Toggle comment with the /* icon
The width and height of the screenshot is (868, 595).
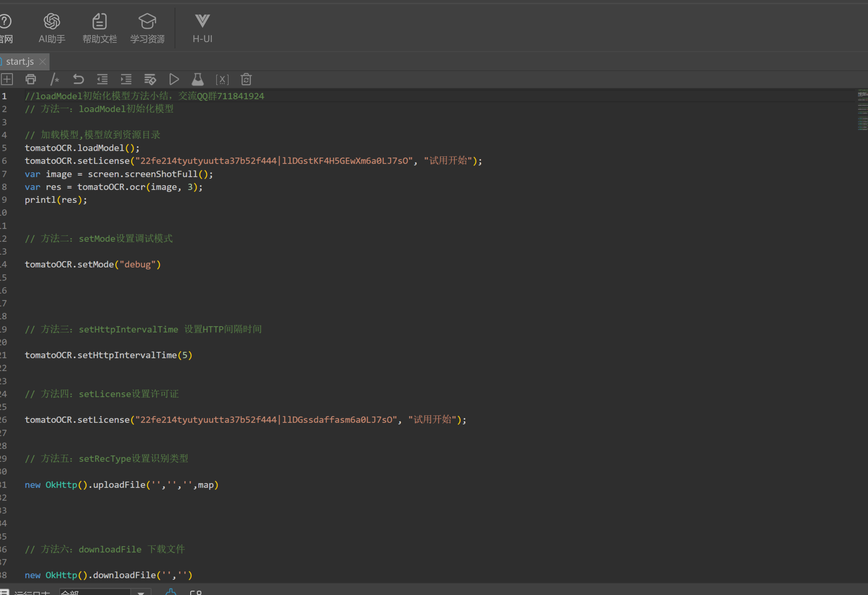pyautogui.click(x=55, y=79)
